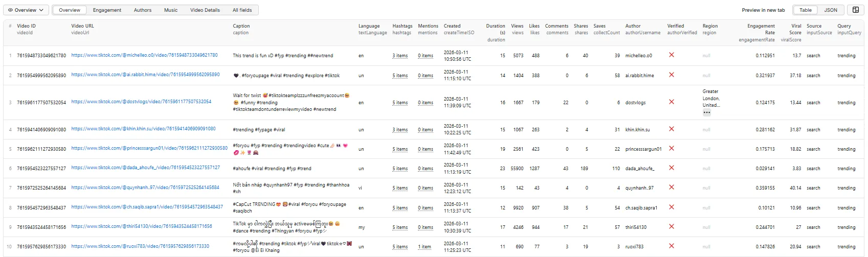
Task: Click video ID 7615957629856173330
Action: click(x=41, y=247)
